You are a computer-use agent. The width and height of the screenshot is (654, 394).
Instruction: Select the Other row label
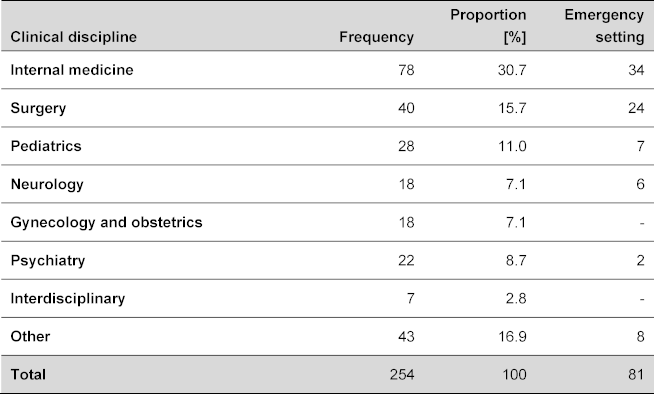tap(30, 336)
